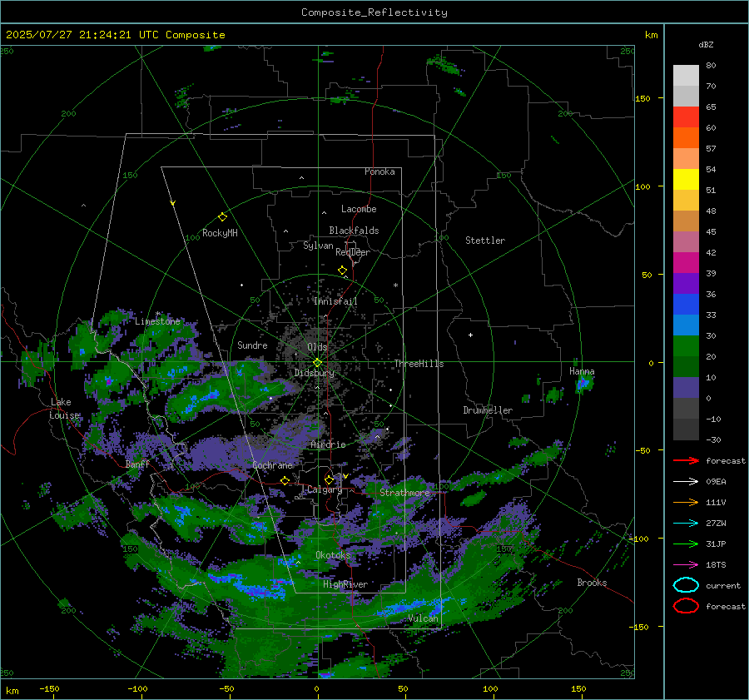Click the Sylvan label
Screen dimensions: 749x700
(x=318, y=246)
